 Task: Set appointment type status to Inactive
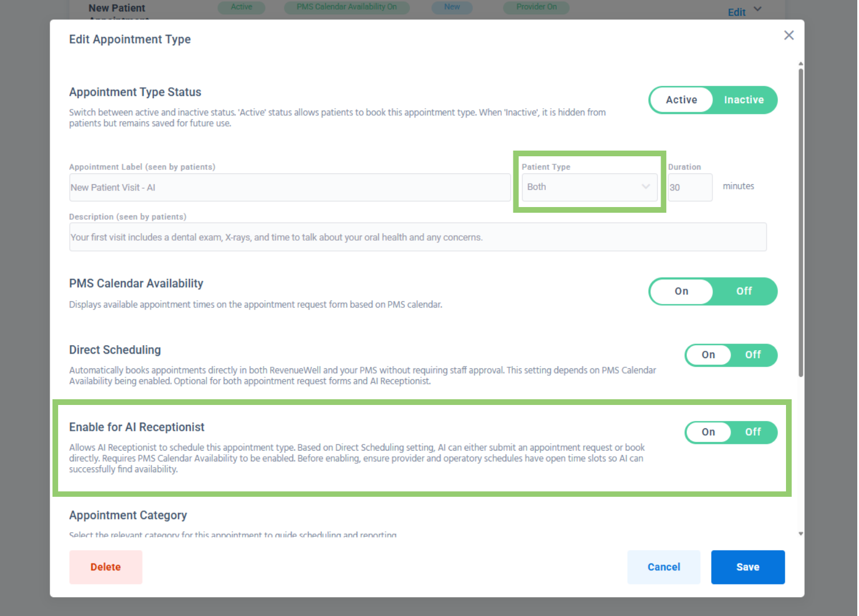coord(743,100)
